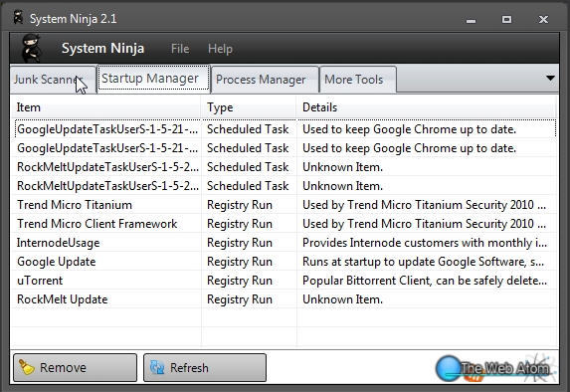570x392 pixels.
Task: Maximize the System Ninja window
Action: point(506,19)
